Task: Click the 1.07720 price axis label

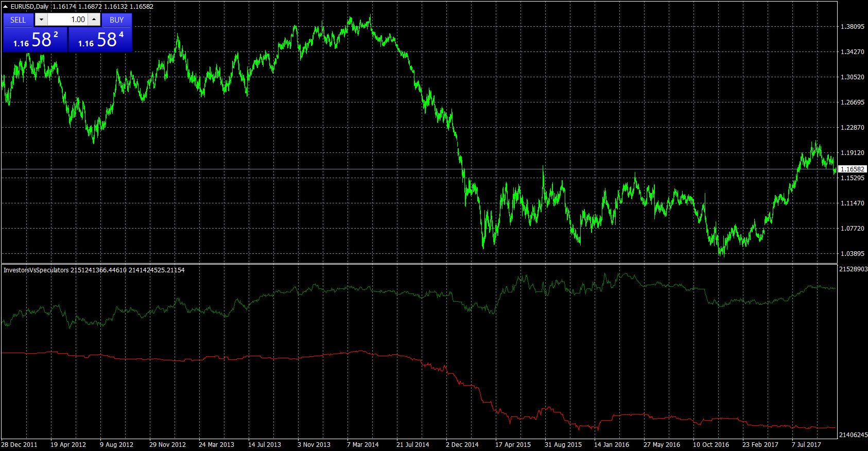Action: [852, 228]
